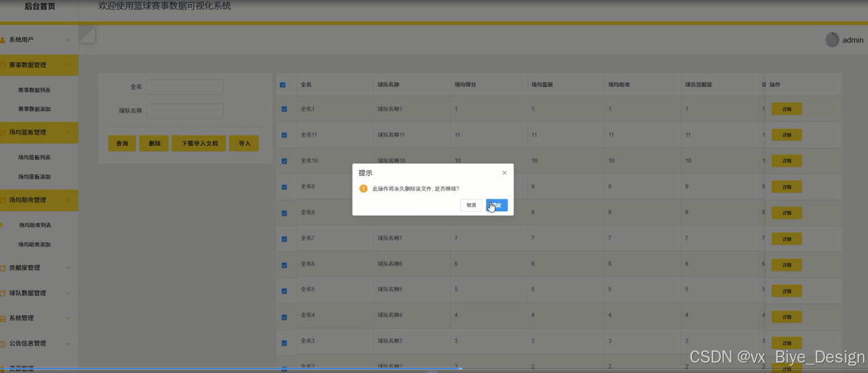Open 详情 for row 全名4

click(786, 316)
